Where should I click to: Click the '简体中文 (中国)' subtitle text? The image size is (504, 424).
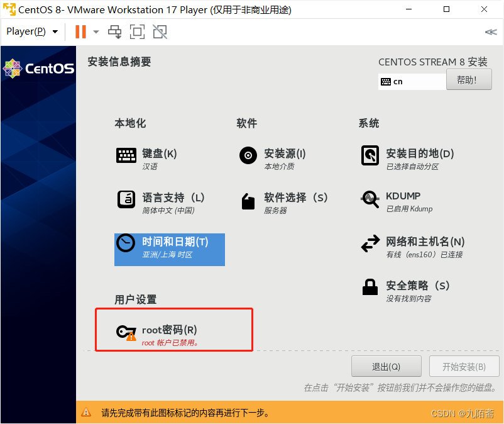point(168,210)
